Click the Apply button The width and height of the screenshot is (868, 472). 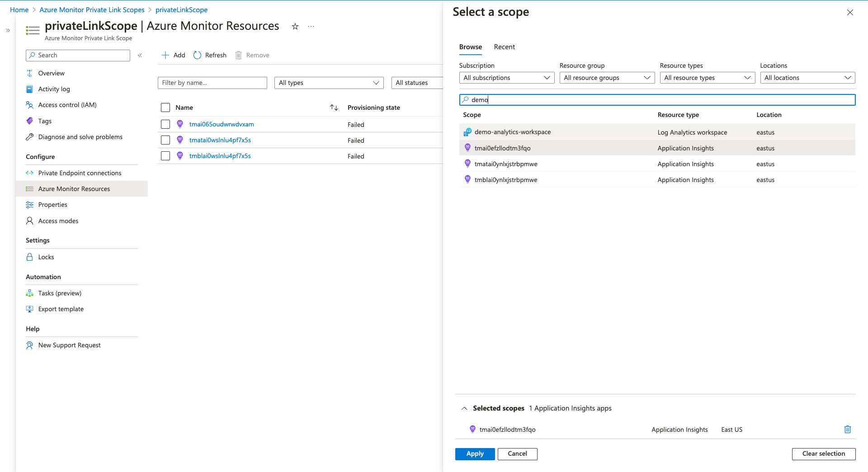[x=475, y=454]
